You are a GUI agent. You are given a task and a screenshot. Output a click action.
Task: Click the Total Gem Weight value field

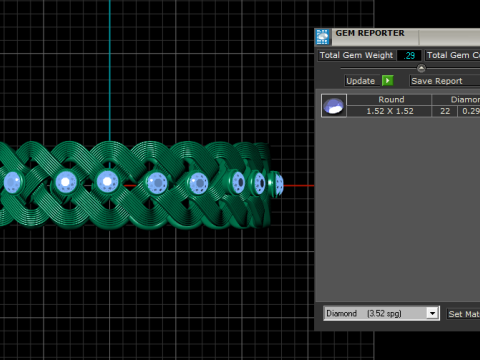coord(409,55)
